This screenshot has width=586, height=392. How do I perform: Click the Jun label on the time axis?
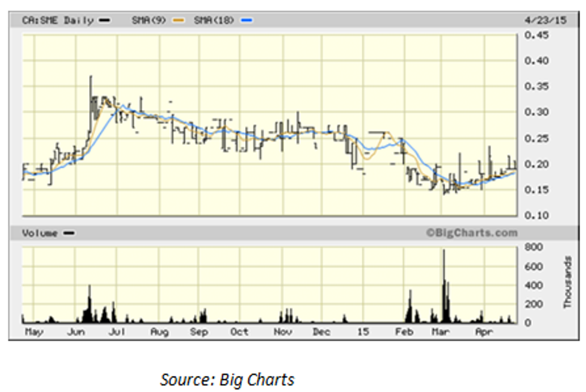pyautogui.click(x=75, y=332)
